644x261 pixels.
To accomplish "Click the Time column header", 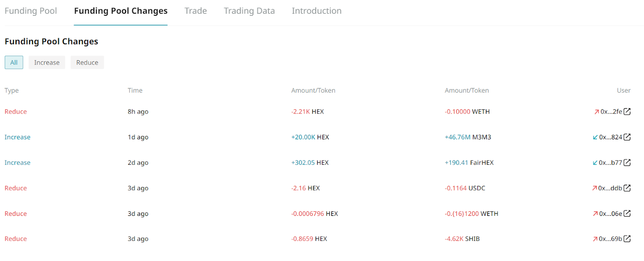I will pos(135,91).
